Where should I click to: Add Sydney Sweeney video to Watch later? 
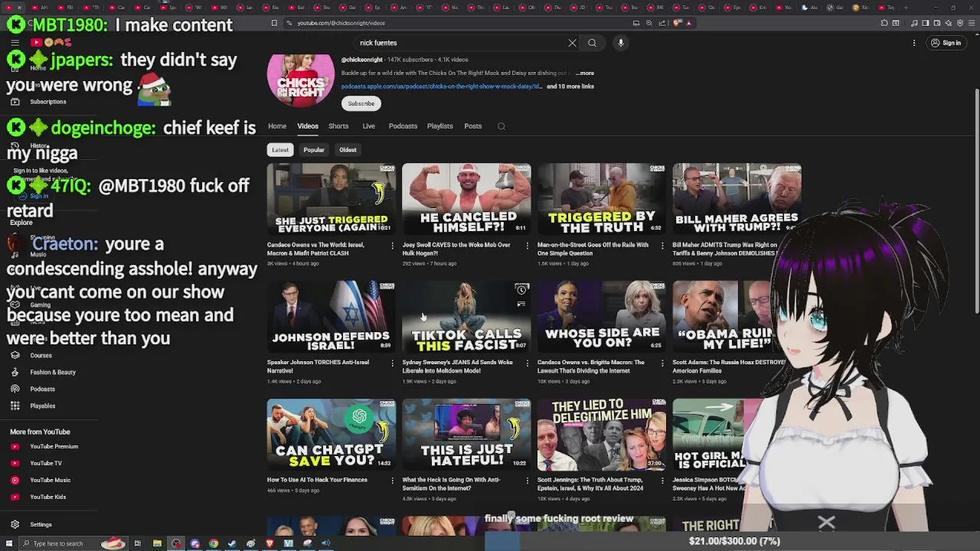click(521, 290)
